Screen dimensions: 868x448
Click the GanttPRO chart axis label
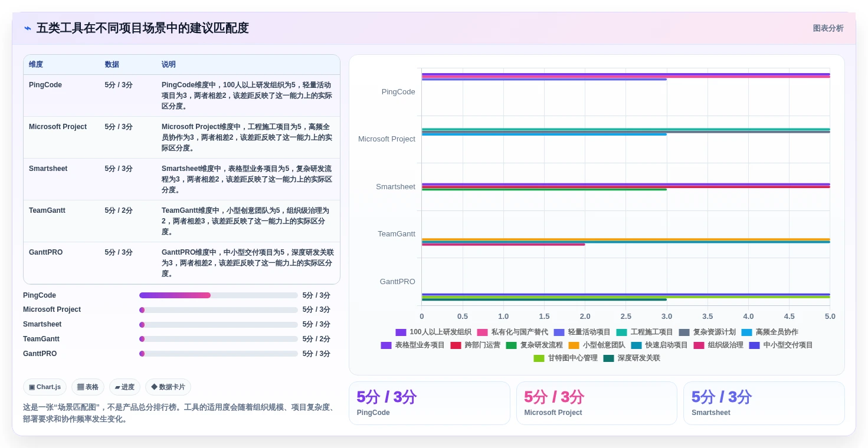click(x=398, y=282)
